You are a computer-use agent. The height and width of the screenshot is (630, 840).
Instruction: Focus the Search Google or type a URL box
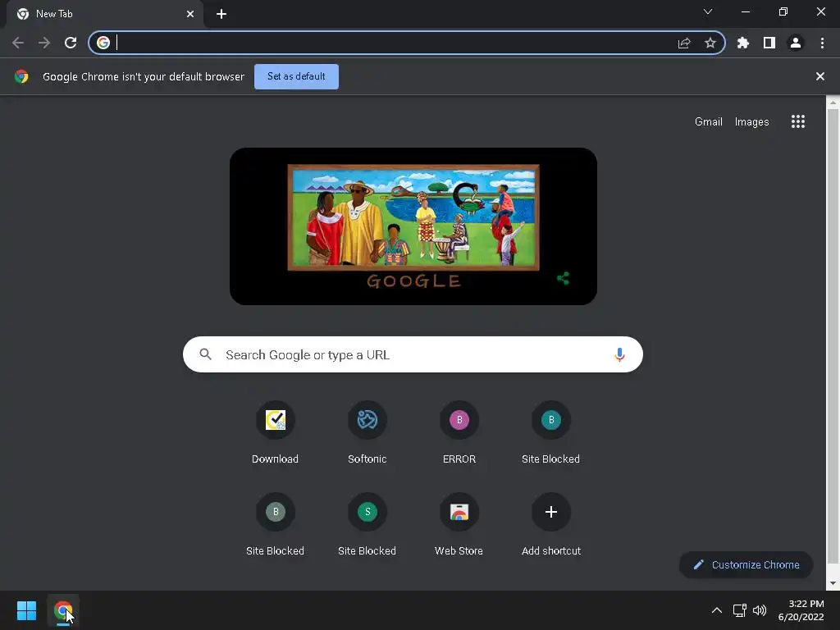tap(413, 354)
